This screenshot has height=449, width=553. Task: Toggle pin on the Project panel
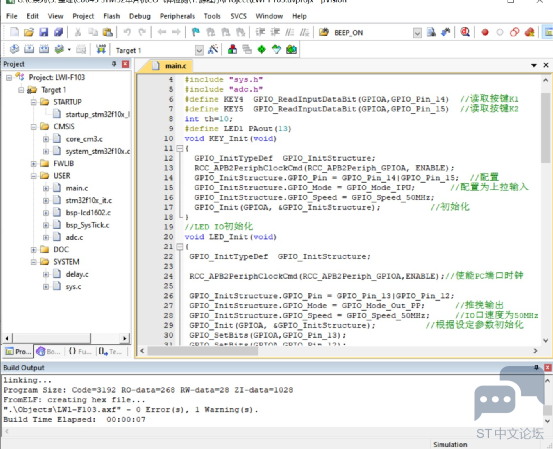coord(114,64)
